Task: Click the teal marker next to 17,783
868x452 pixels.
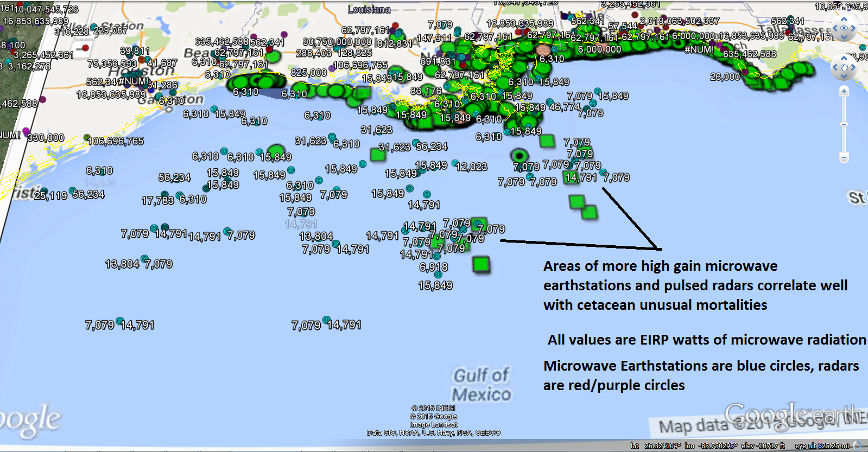Action: (x=164, y=195)
